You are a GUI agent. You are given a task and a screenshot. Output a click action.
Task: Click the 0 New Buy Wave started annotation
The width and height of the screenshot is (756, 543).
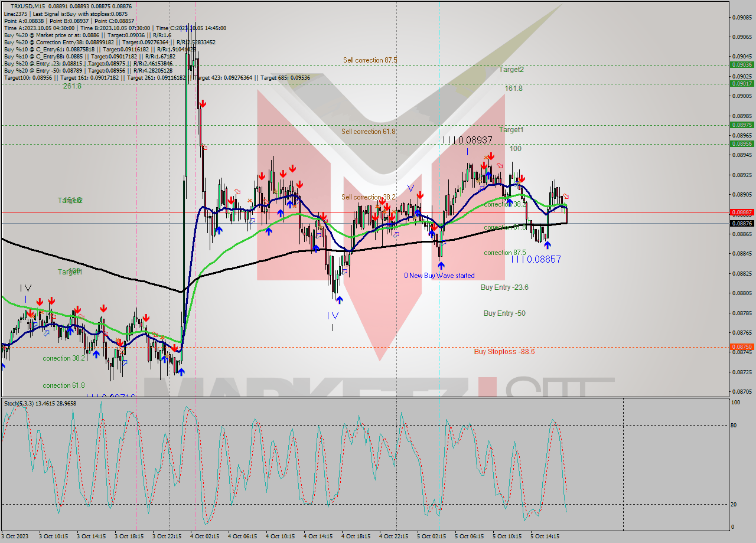pos(439,275)
